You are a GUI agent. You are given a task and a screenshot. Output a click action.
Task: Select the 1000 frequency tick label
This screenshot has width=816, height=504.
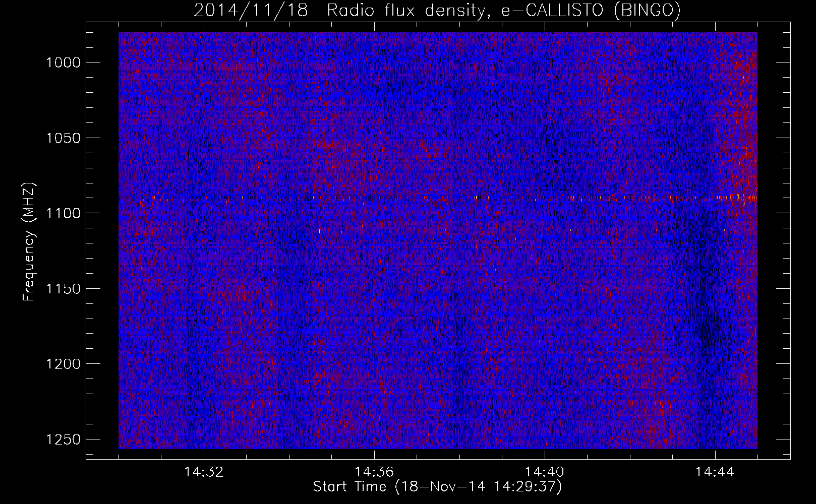pyautogui.click(x=63, y=62)
